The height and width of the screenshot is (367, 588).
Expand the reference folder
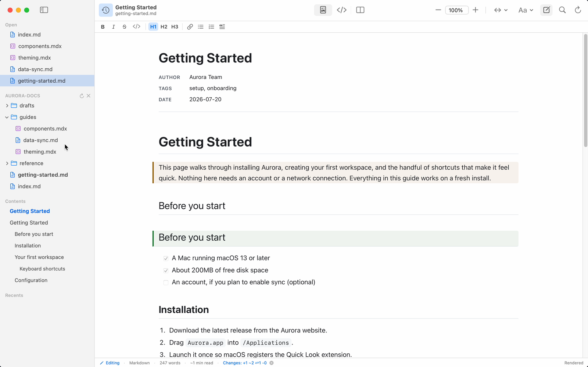pyautogui.click(x=7, y=163)
